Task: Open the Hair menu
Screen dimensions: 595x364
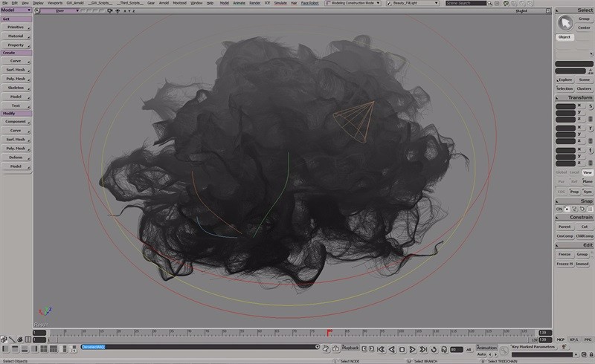Action: point(293,4)
